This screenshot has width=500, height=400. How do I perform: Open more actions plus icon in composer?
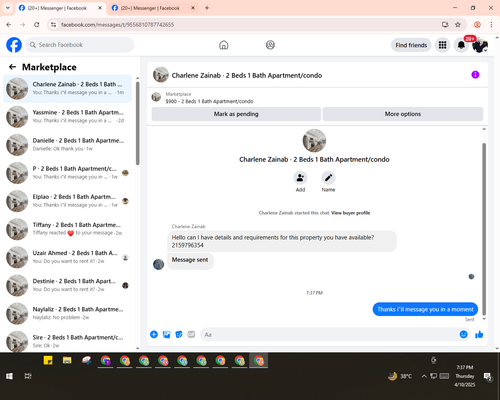tap(154, 334)
